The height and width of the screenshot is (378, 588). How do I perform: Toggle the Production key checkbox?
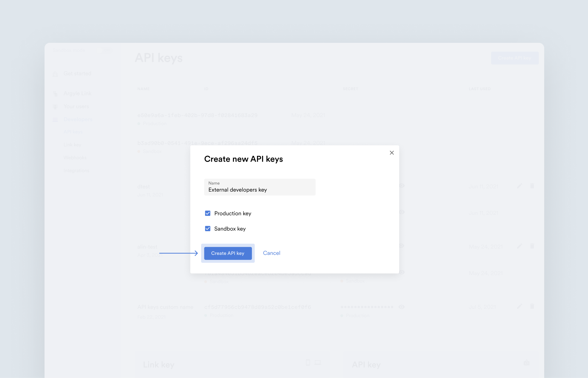coord(207,213)
